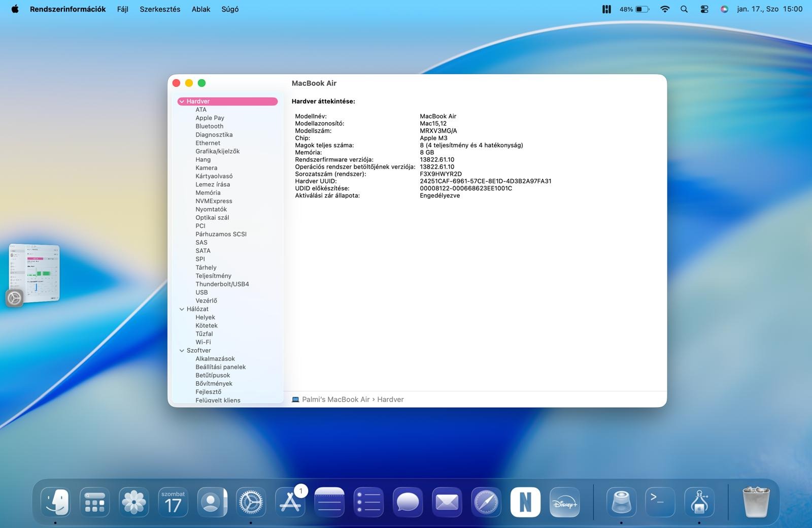
Task: Activate Siri from the menu bar
Action: point(724,9)
